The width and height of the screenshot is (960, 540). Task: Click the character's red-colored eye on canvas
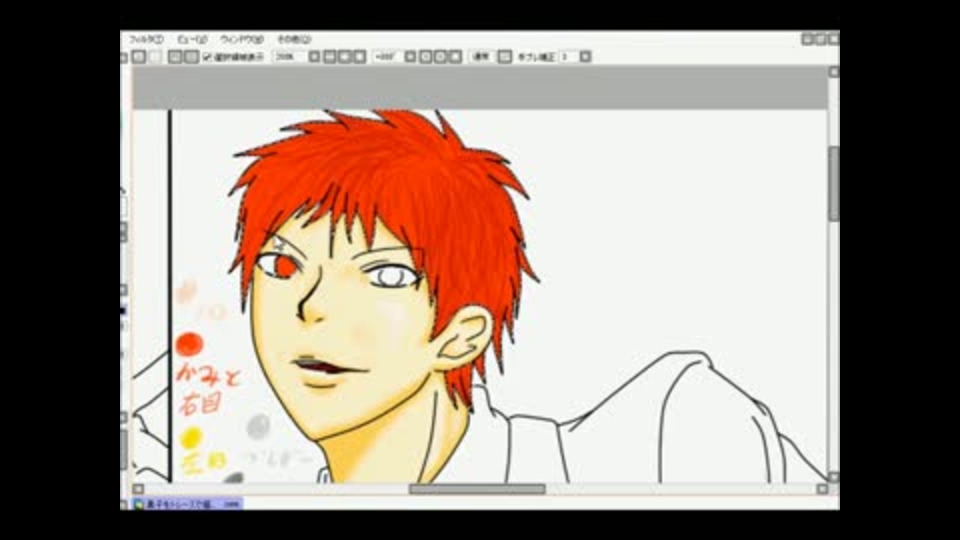coord(283,266)
